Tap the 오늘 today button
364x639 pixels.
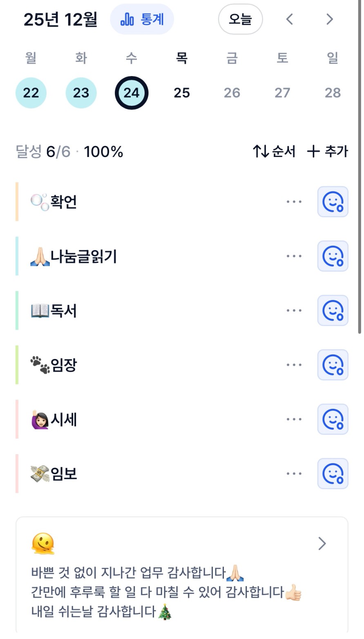point(240,19)
